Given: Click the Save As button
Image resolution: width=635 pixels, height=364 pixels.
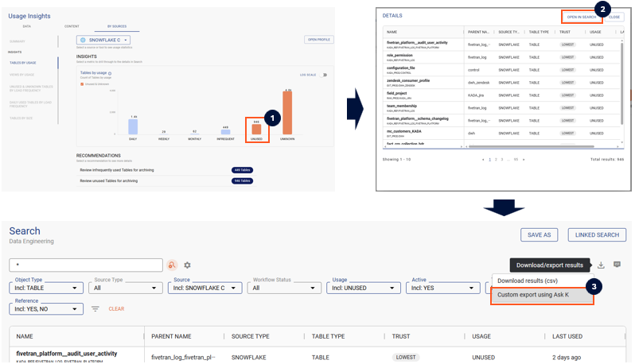Looking at the screenshot, I should point(539,234).
